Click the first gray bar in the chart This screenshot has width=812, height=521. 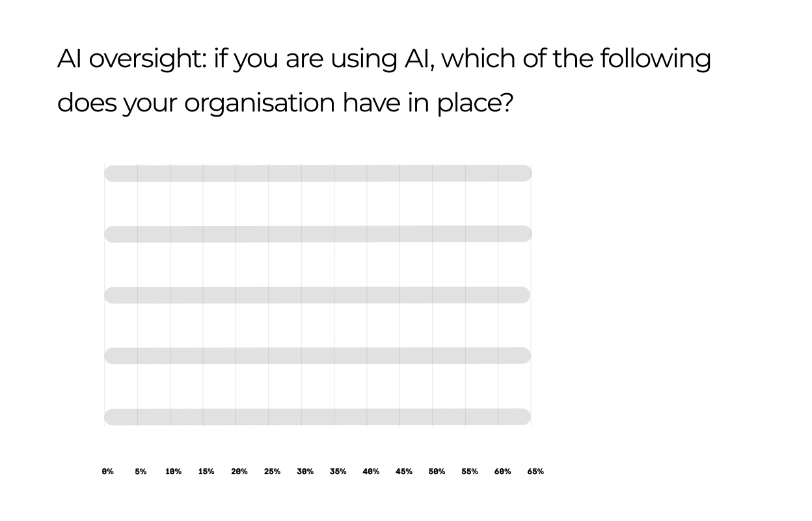[x=318, y=173]
